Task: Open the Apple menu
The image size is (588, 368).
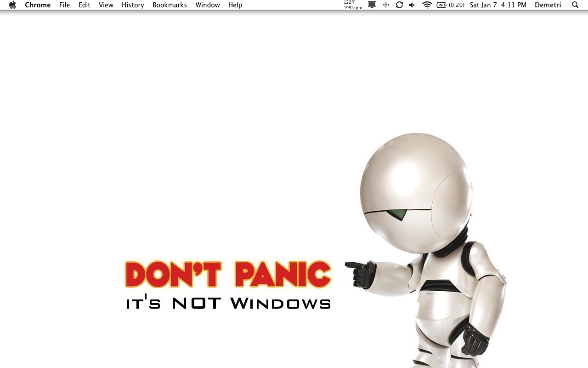Action: pyautogui.click(x=12, y=5)
